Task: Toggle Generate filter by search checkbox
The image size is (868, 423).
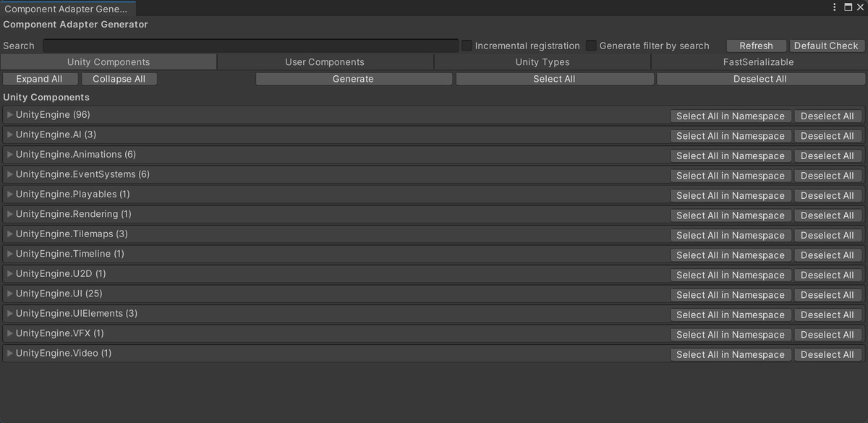Action: click(592, 46)
